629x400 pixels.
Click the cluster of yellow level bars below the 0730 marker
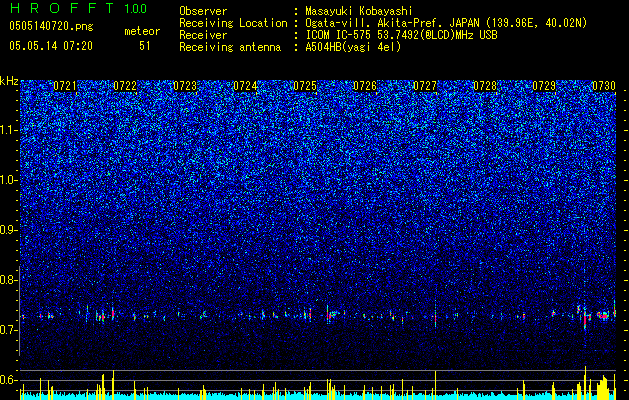pyautogui.click(x=603, y=388)
